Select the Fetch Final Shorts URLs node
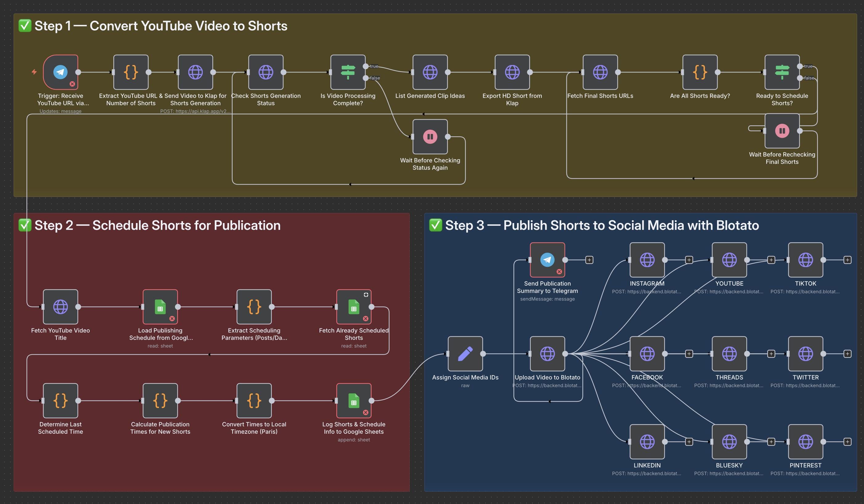Screen dimensions: 864x504 600,72
